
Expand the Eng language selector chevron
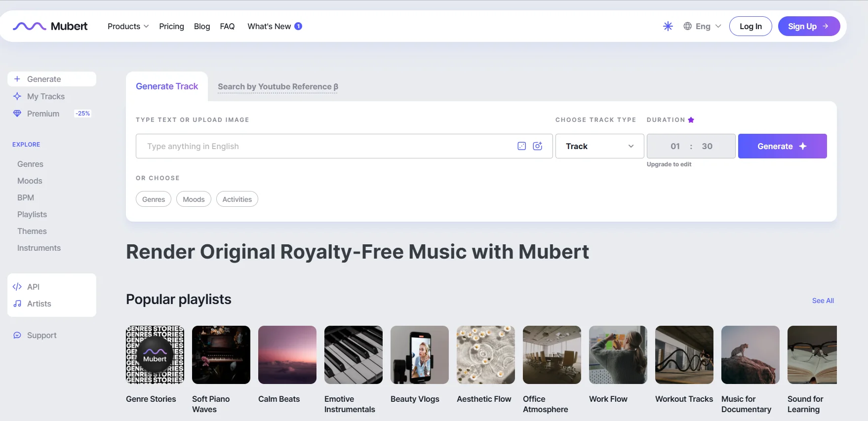[x=718, y=26]
